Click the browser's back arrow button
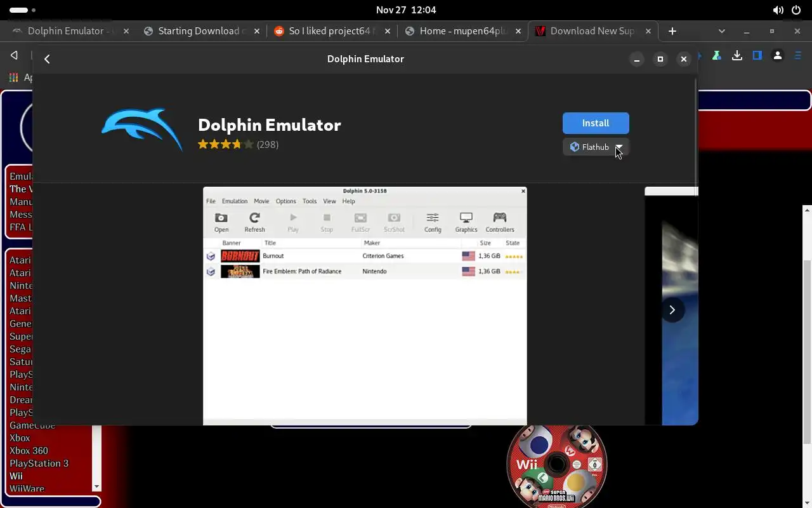The width and height of the screenshot is (812, 508). 14,56
